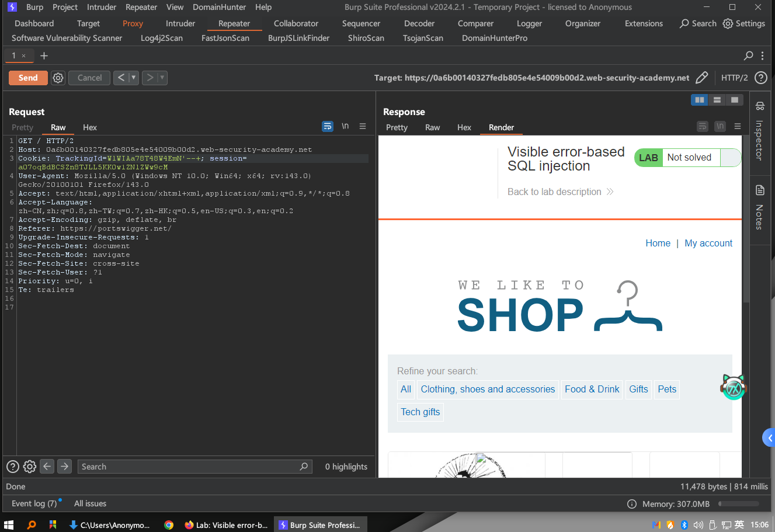Image resolution: width=775 pixels, height=532 pixels.
Task: Select the response Render tab
Action: (x=501, y=127)
